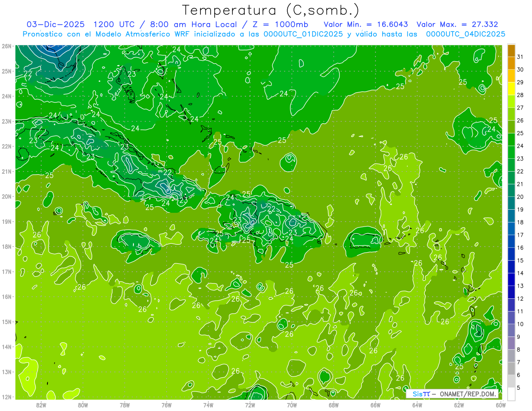Click the 60W longitude axis label
532x411 pixels.
pyautogui.click(x=501, y=405)
